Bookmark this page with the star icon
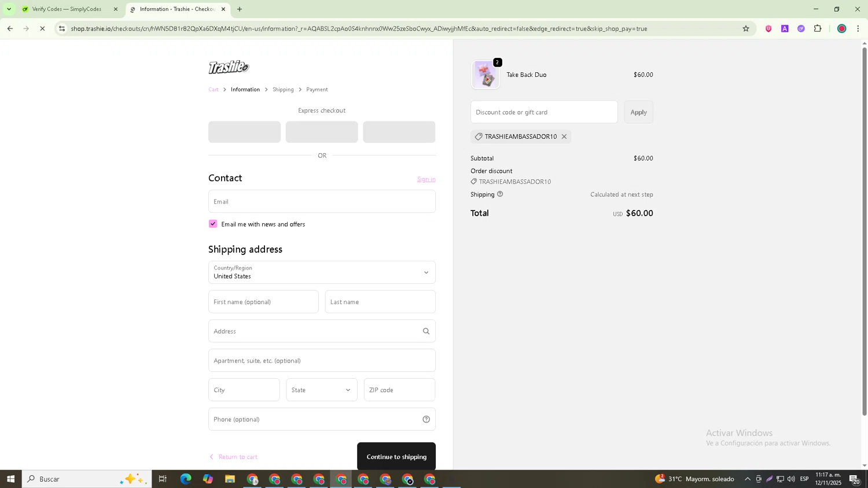Image resolution: width=868 pixels, height=488 pixels. click(746, 28)
